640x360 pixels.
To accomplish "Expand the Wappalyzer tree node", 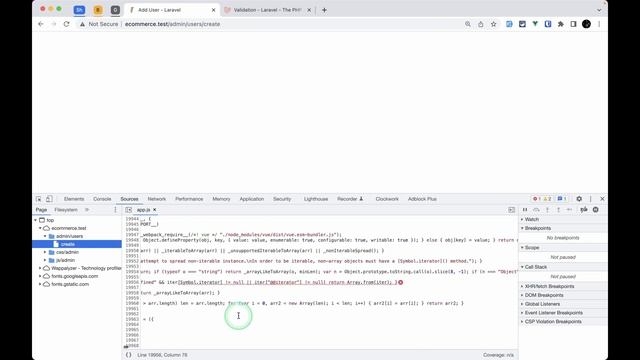I will (x=40, y=268).
